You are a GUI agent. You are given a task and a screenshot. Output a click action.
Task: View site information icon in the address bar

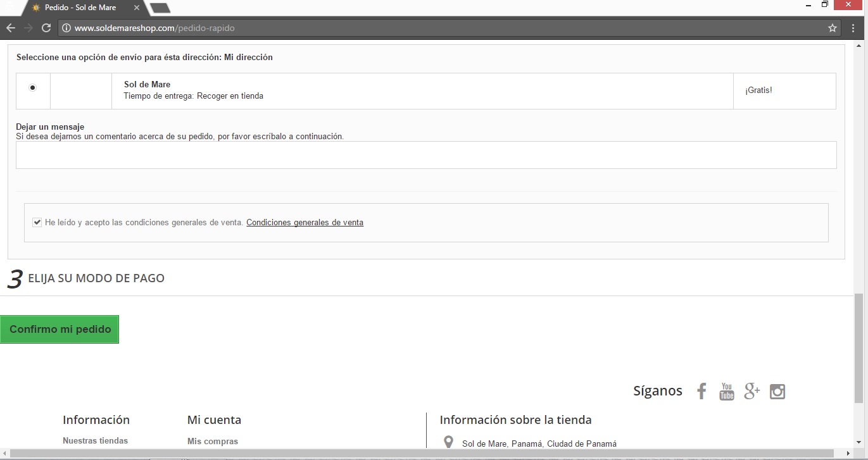click(x=67, y=28)
